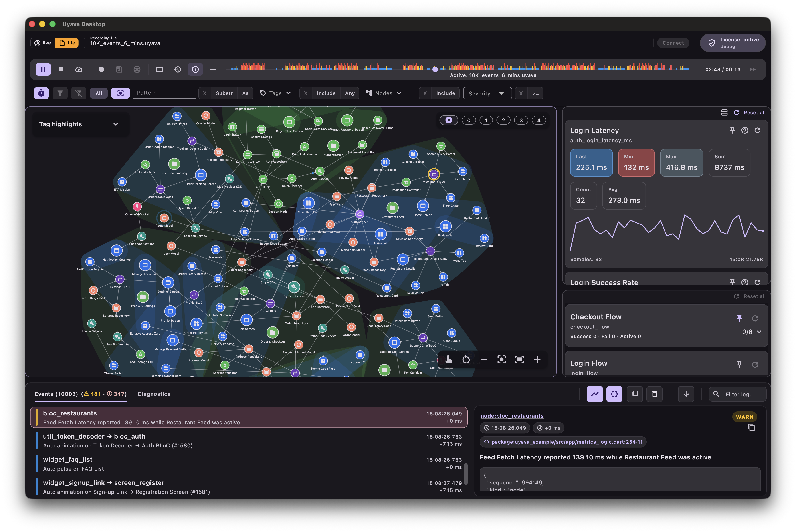The width and height of the screenshot is (796, 532).
Task: Open the Severity dropdown
Action: [x=487, y=93]
